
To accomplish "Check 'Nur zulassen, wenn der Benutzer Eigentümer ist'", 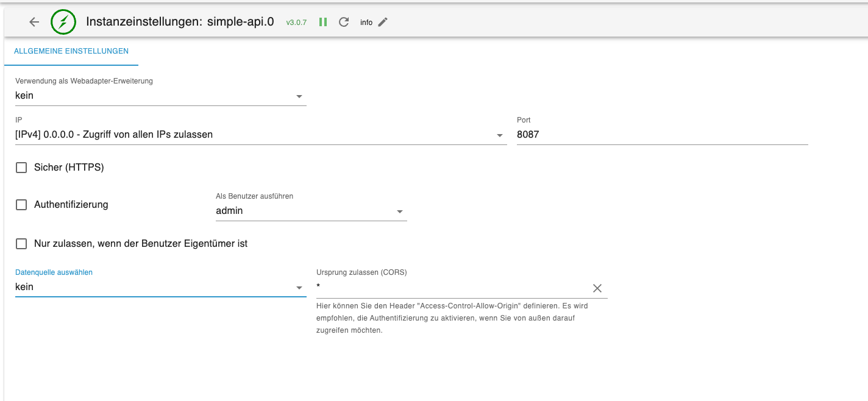I will tap(21, 244).
